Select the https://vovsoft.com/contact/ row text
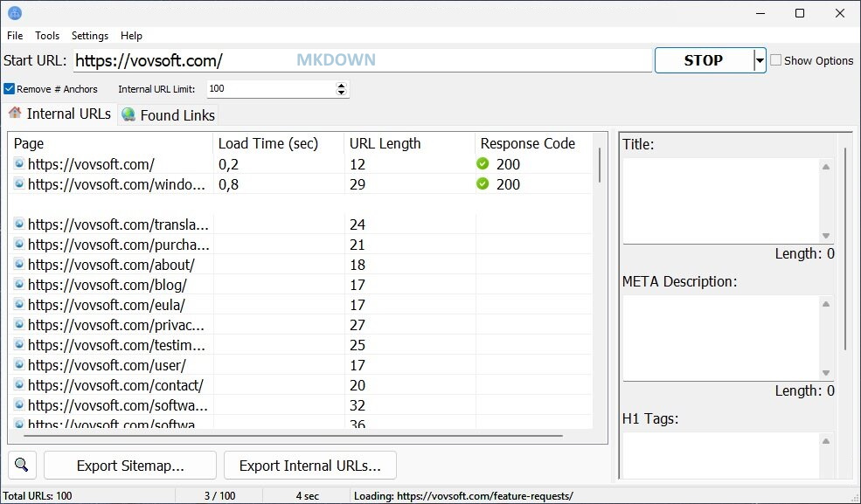Image resolution: width=861 pixels, height=504 pixels. tap(116, 385)
